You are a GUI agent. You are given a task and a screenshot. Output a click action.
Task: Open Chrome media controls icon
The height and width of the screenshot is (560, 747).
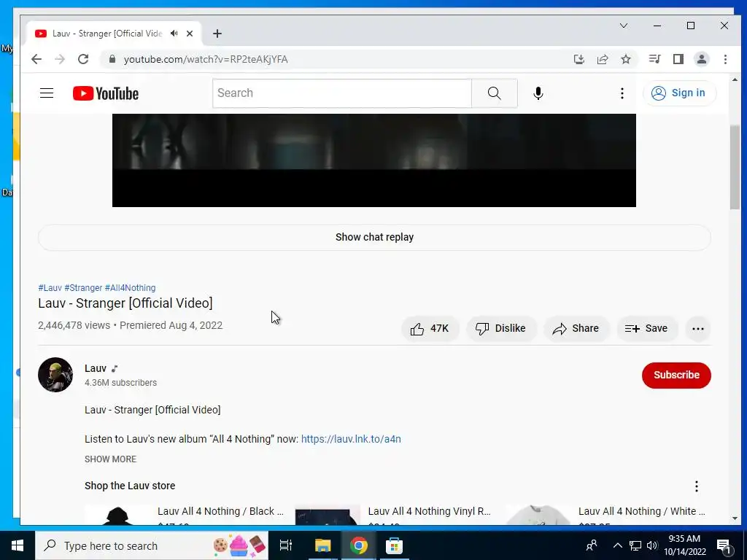tap(654, 59)
